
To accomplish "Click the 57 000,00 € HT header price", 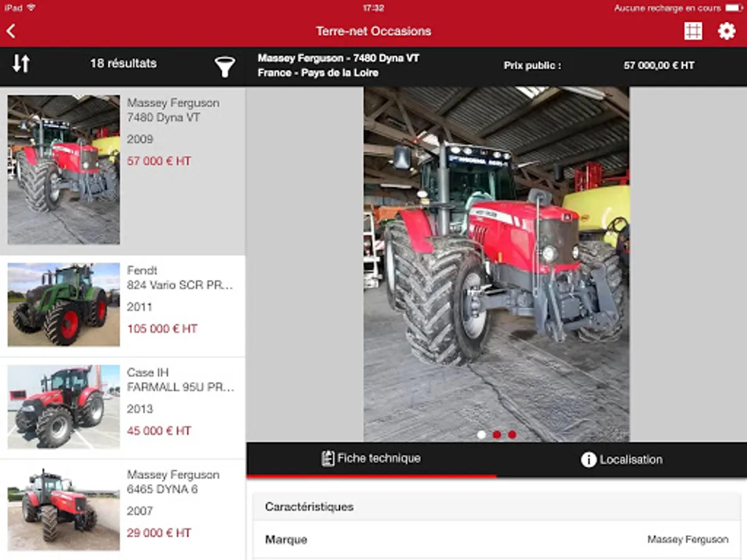I will click(659, 65).
